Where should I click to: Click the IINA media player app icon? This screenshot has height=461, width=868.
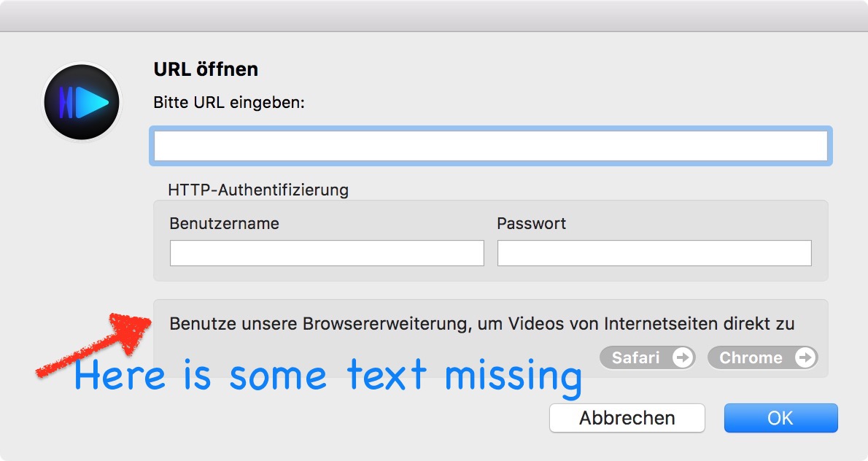click(82, 102)
